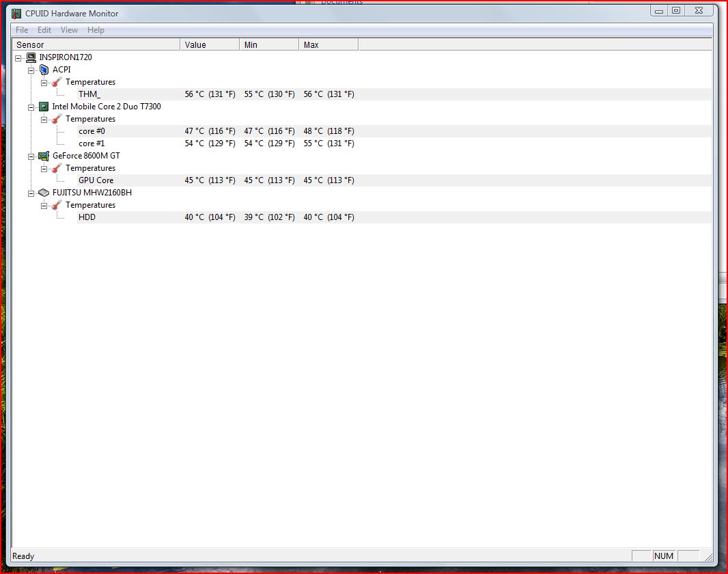Click the ACPI node icon
The width and height of the screenshot is (728, 574).
coord(44,70)
